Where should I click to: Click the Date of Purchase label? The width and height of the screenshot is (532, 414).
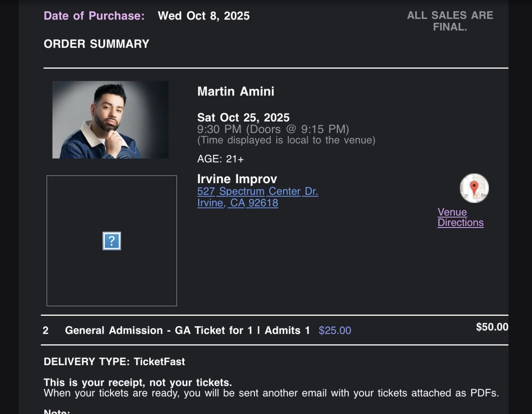tap(94, 16)
